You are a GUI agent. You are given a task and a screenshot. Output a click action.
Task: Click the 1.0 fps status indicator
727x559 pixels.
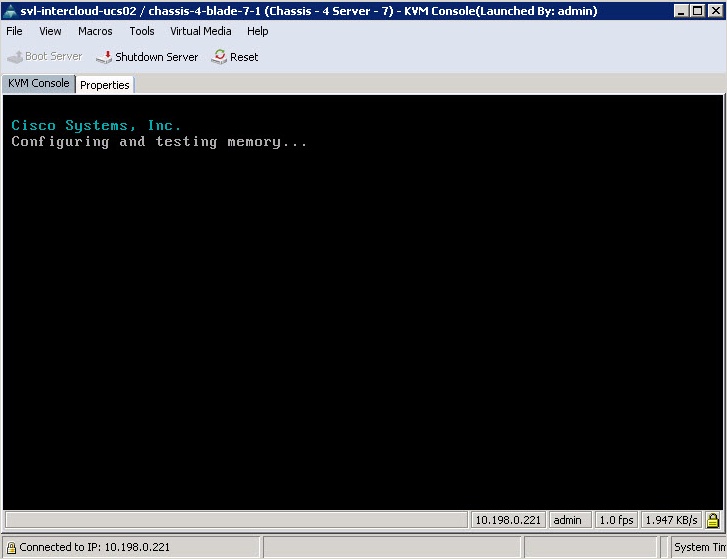tap(616, 520)
